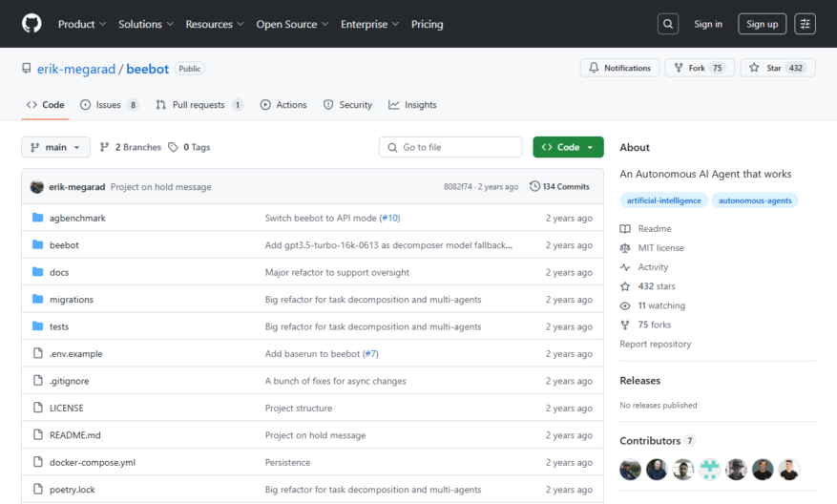The width and height of the screenshot is (837, 504).
Task: Open the tests folder icon
Action: tap(37, 326)
